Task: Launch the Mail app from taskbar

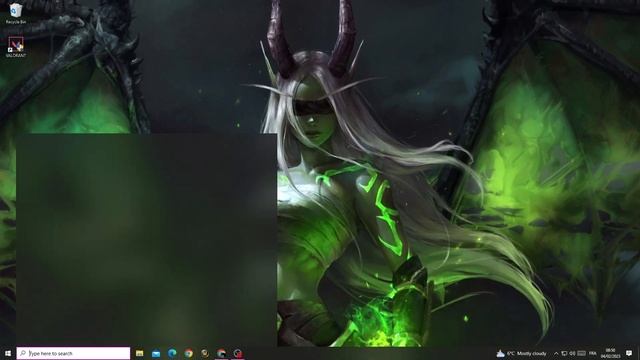Action: [x=156, y=353]
